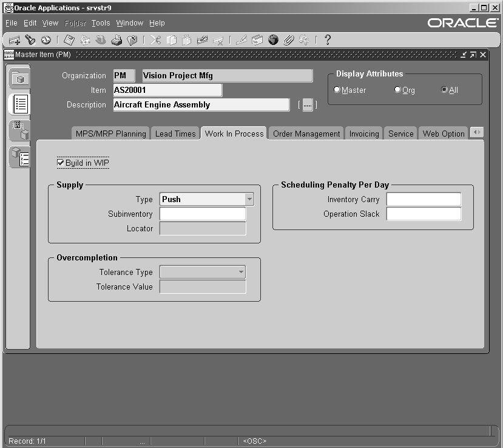Switch to the Lead Times tab
Screen dimensions: 503x448
[x=175, y=134]
